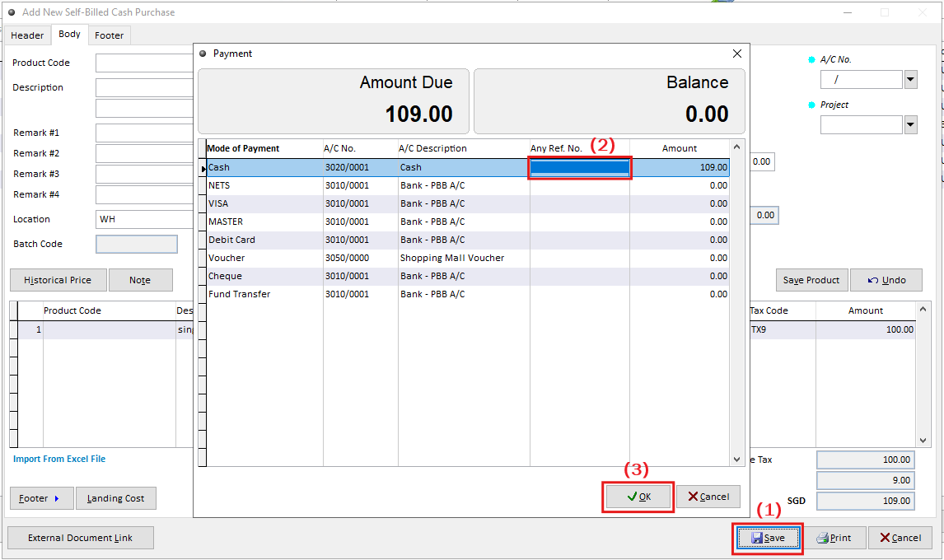Viewport: 944px width, 560px height.
Task: Click Shopping Mall Voucher description cell
Action: [464, 258]
